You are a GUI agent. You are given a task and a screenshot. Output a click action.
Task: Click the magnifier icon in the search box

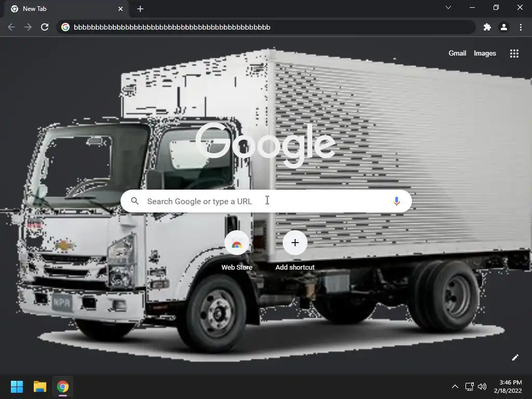[x=135, y=201]
